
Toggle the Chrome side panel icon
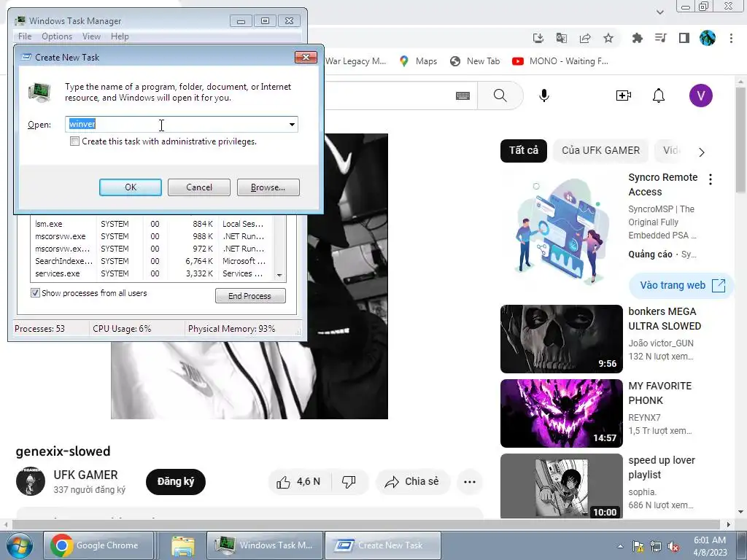(684, 38)
